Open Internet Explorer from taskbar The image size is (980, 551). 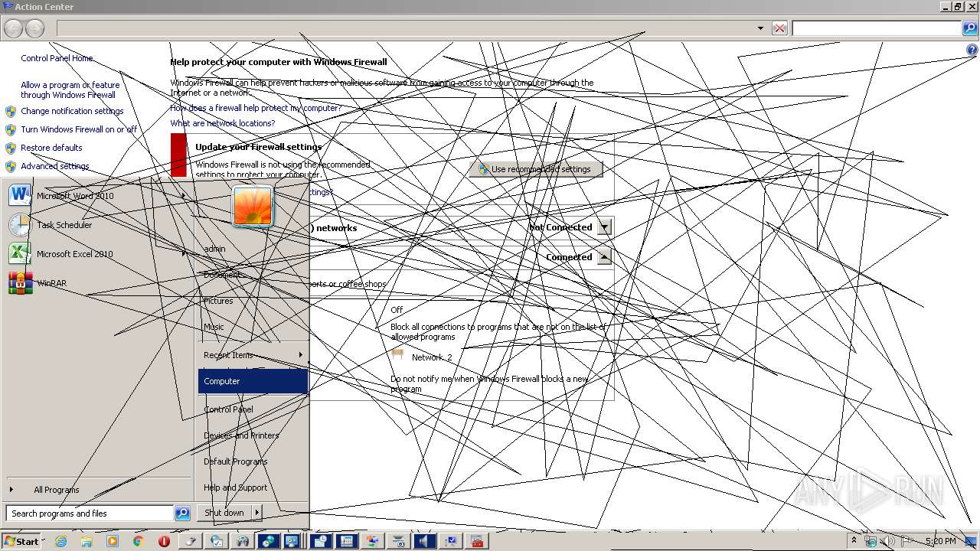tap(60, 541)
